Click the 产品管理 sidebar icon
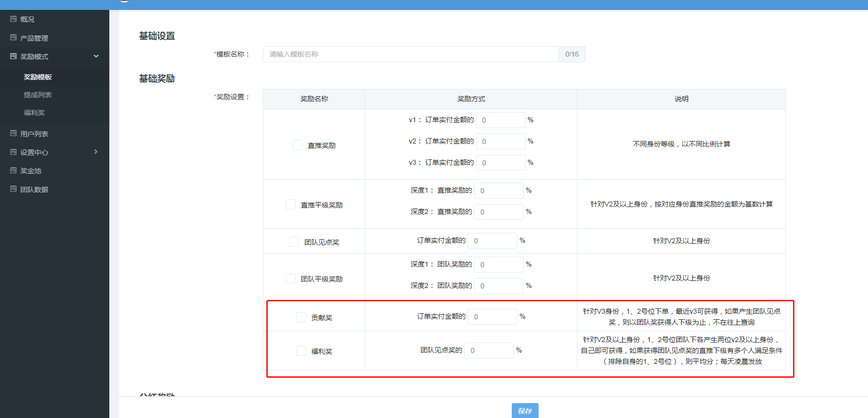 (x=13, y=38)
